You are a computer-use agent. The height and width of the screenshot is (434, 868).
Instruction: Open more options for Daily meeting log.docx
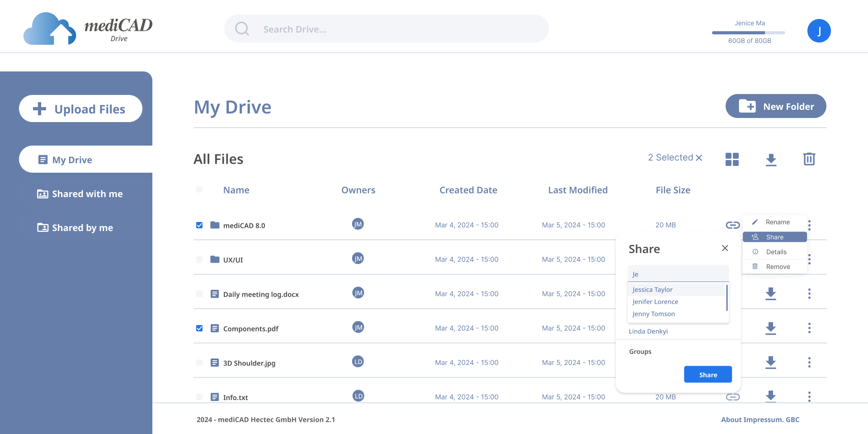(x=809, y=293)
